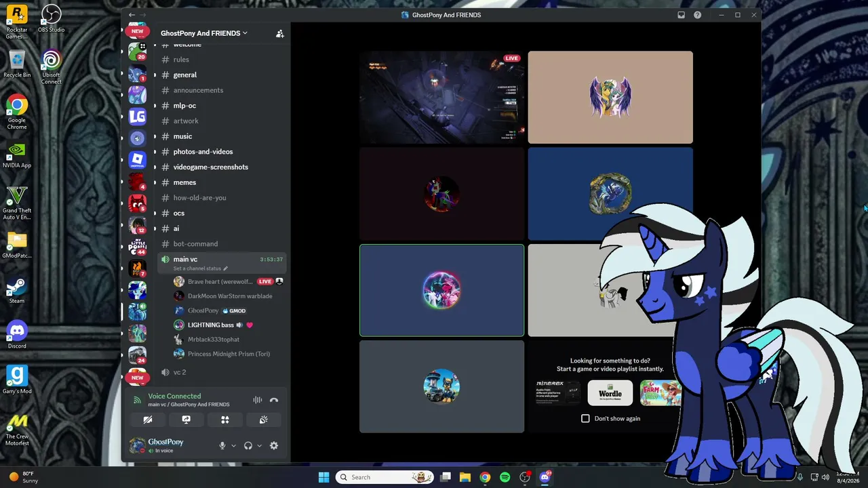Viewport: 868px width, 488px height.
Task: Open the Roblox unofficial server icon
Action: coord(138,159)
